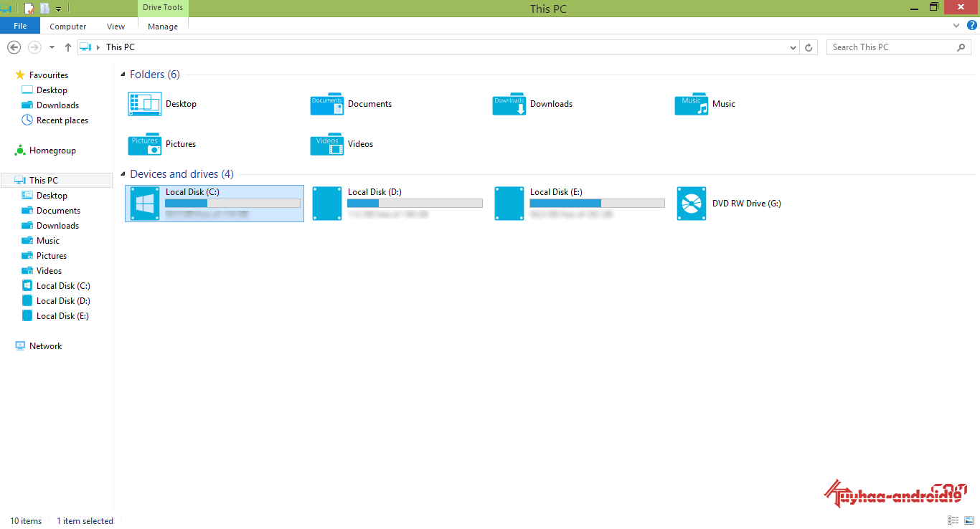Open the address bar history dropdown

pos(793,47)
